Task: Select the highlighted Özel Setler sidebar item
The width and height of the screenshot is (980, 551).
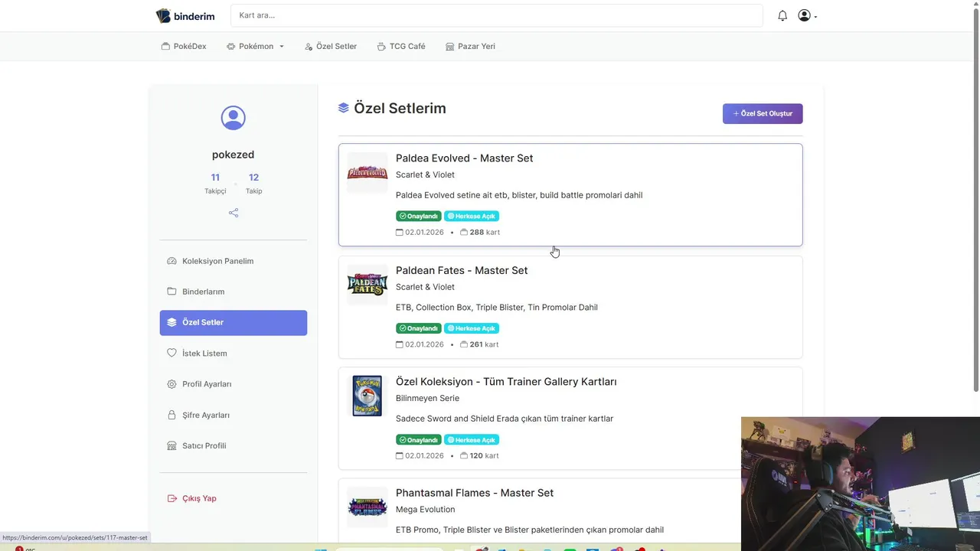Action: pyautogui.click(x=233, y=322)
